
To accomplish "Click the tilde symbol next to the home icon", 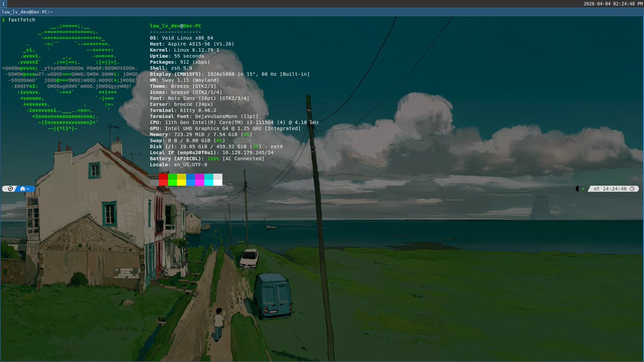I will tap(27, 189).
